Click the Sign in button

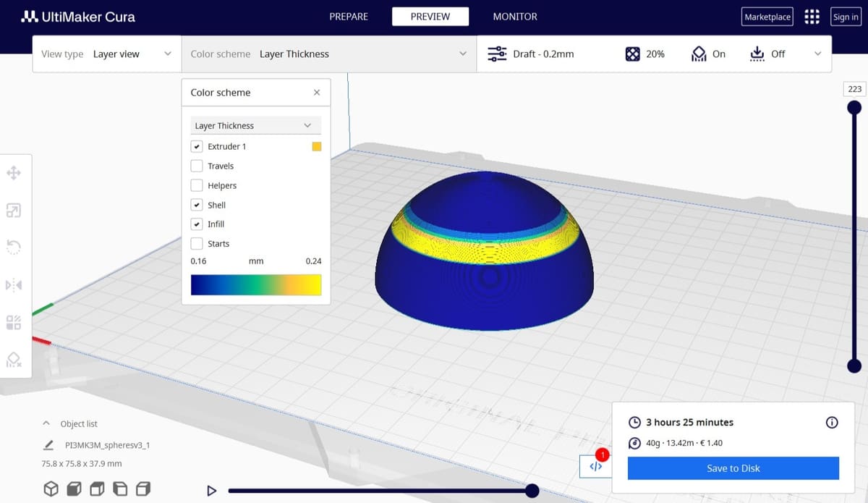coord(846,17)
